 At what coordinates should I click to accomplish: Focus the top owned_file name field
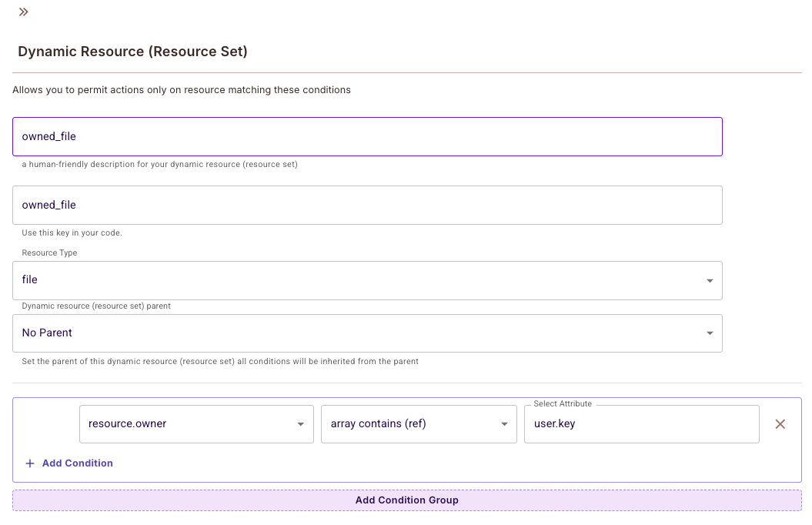point(367,136)
